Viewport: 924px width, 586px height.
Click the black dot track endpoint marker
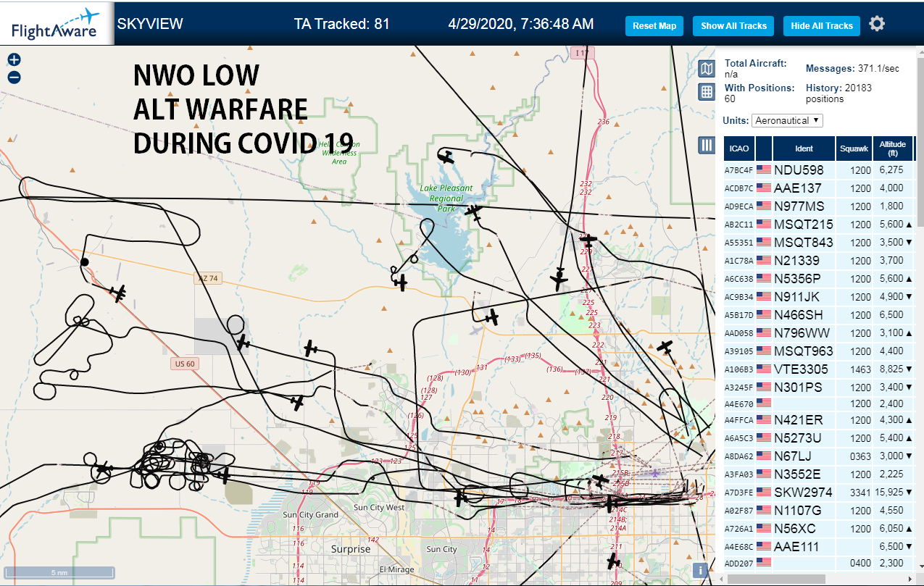[x=84, y=262]
